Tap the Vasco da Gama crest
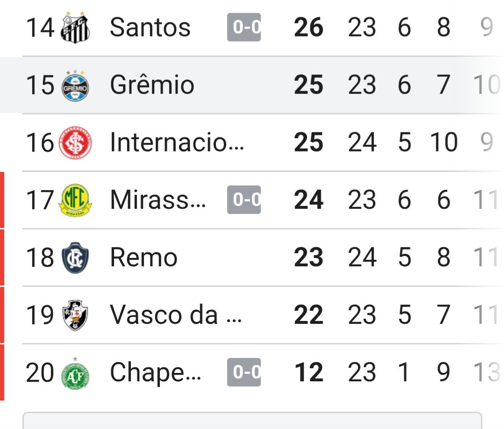 (75, 315)
